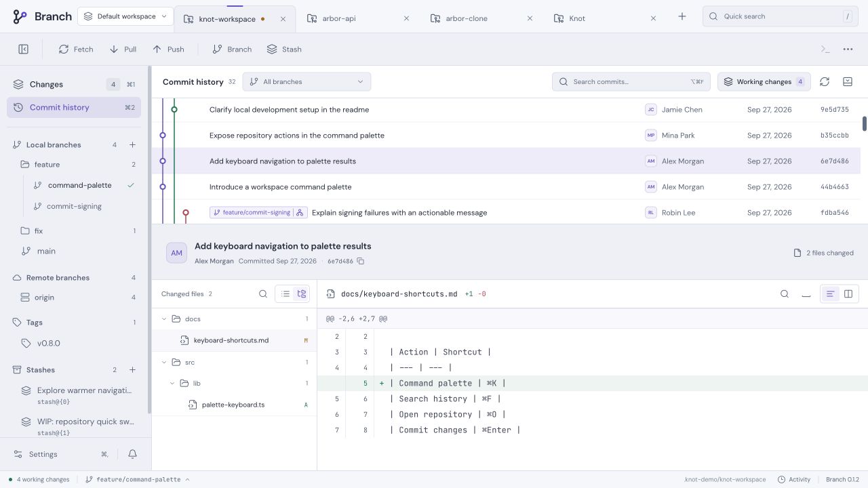
Task: Open notifications bell icon
Action: click(x=133, y=454)
